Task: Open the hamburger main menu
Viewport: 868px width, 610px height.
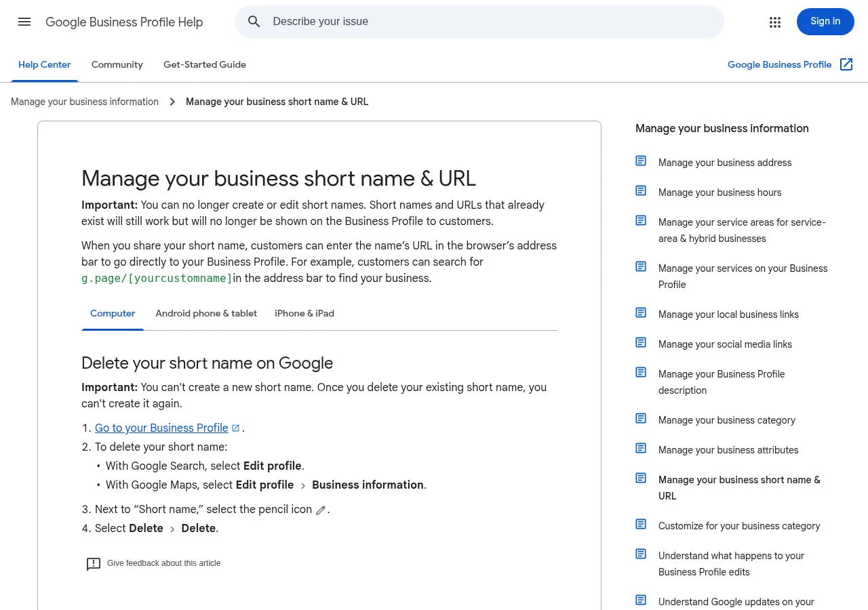Action: click(24, 22)
